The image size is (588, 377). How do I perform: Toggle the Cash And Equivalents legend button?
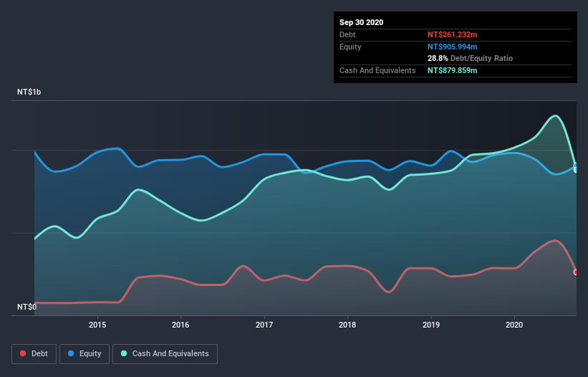coord(165,354)
